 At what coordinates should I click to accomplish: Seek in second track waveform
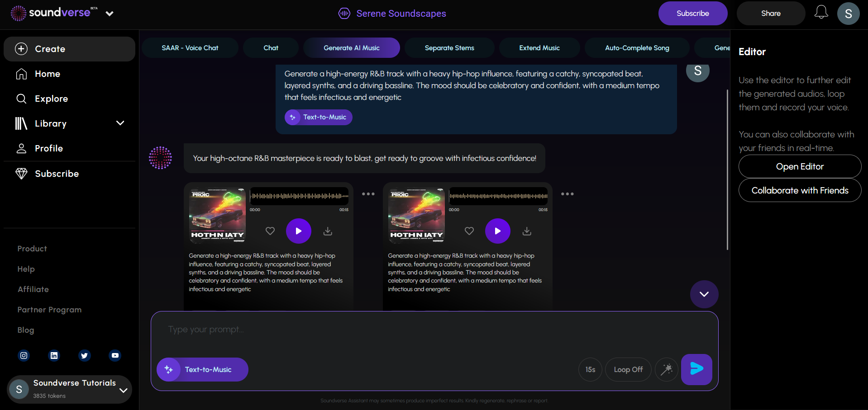pos(498,196)
